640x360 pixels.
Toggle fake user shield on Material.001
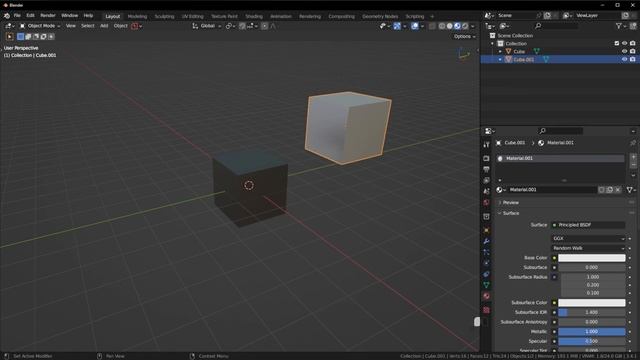tap(602, 190)
